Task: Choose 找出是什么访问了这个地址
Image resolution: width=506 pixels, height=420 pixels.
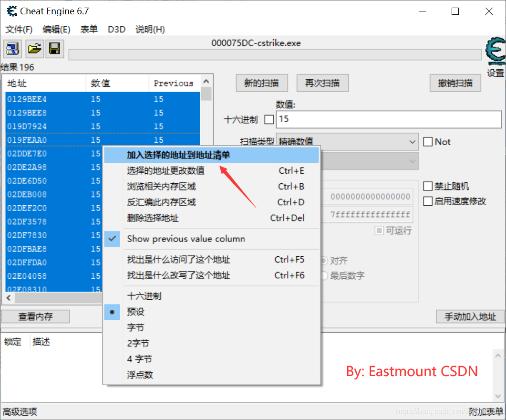Action: (211, 260)
